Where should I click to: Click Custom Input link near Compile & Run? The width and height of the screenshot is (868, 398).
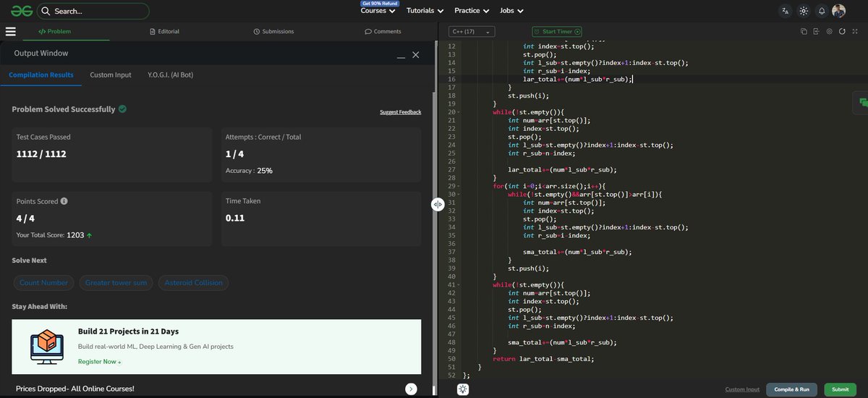click(743, 389)
